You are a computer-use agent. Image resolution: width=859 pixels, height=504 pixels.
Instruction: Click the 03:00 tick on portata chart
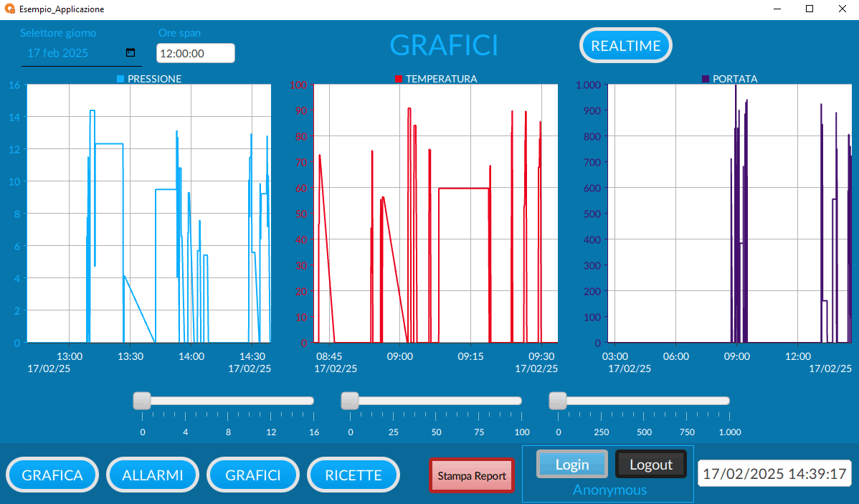tap(614, 356)
